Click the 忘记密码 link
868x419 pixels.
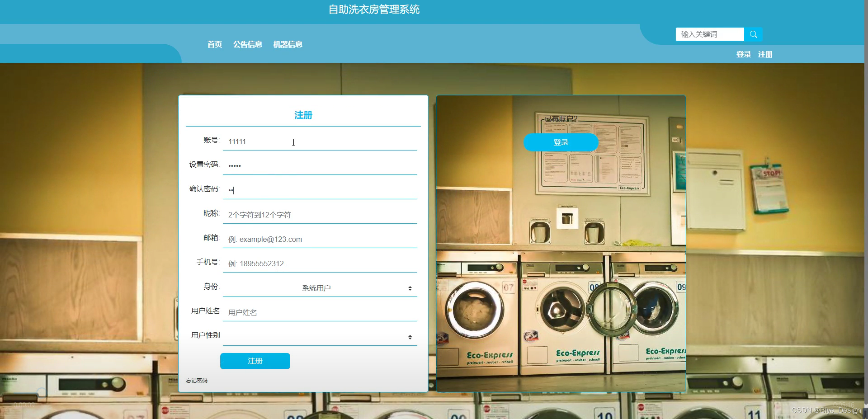click(197, 381)
